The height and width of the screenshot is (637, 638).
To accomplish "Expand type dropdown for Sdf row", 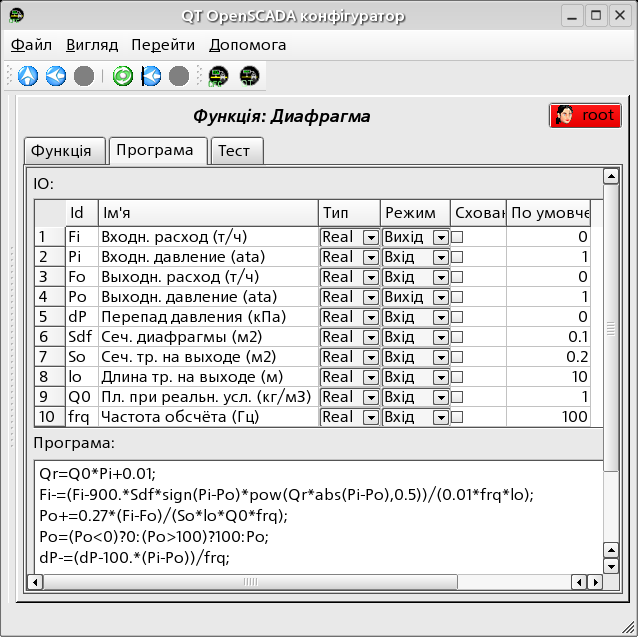I will 370,338.
